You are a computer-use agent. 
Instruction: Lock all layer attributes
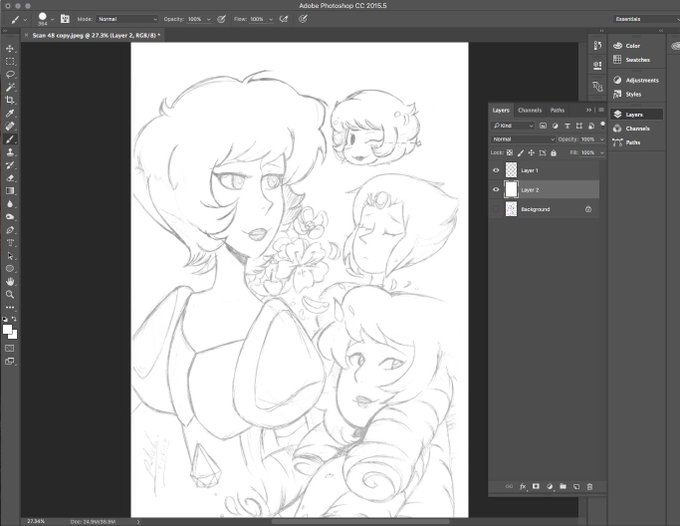[x=553, y=153]
